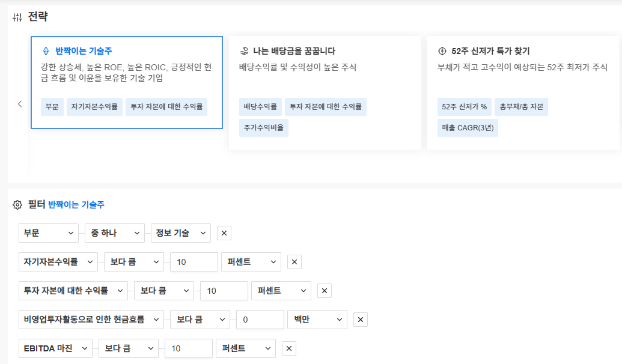Open 비영업투자활동으로 인한 현금흐름 metric dropdown
The image size is (622, 364).
click(x=91, y=320)
